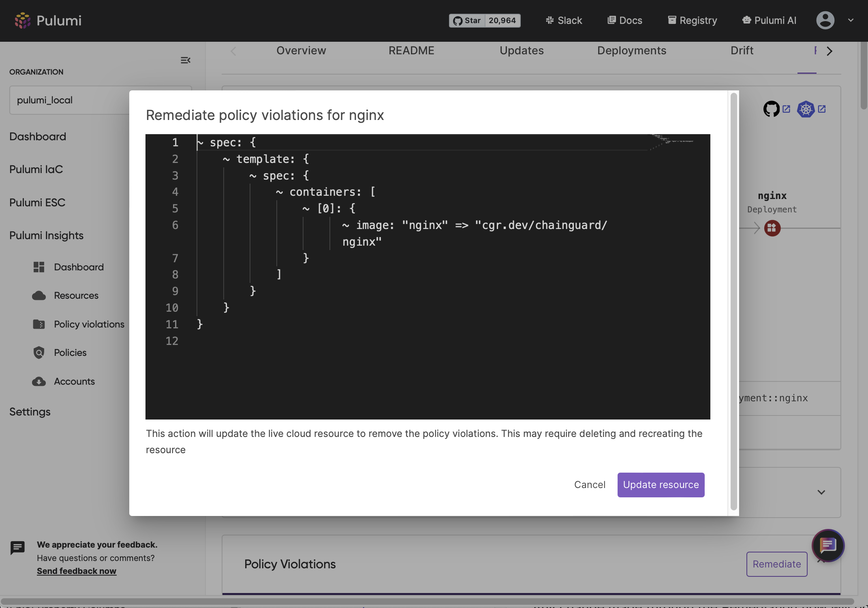Cancel the remediation dialog
868x608 pixels.
pos(590,485)
